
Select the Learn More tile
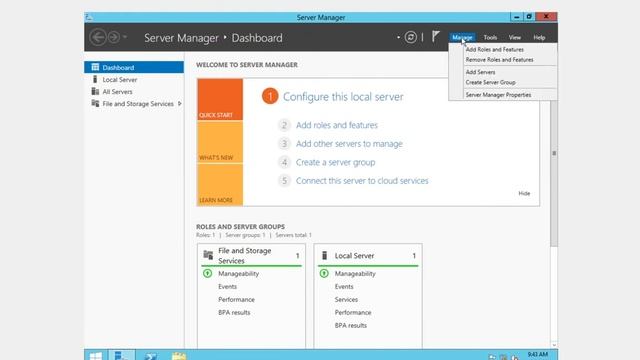pos(220,184)
